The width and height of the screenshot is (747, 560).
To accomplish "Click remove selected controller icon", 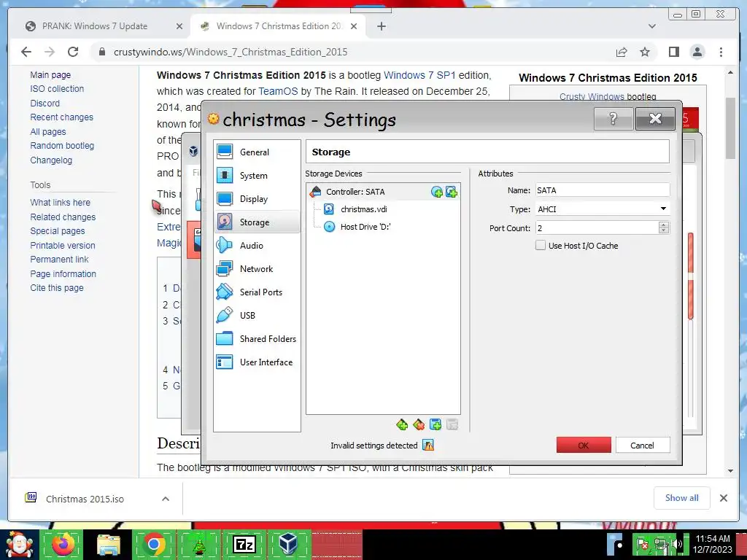I will pyautogui.click(x=419, y=424).
